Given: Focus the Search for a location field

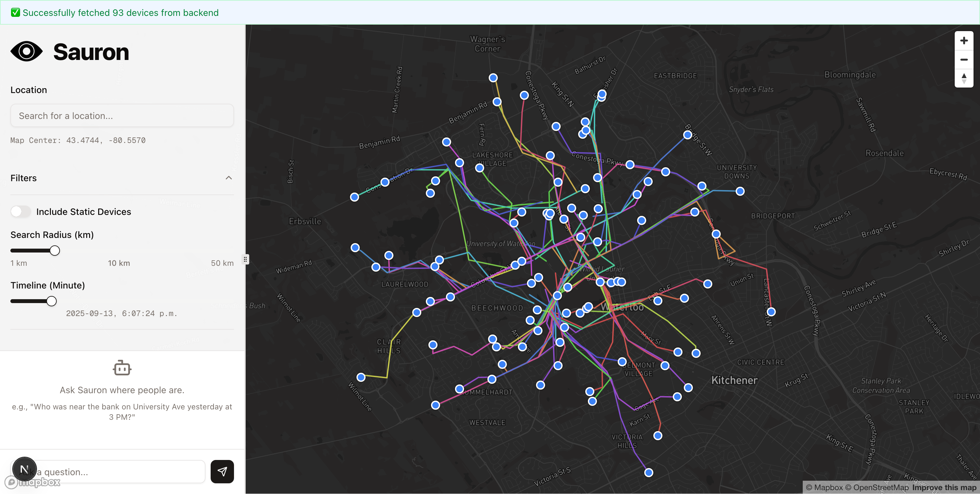Looking at the screenshot, I should pos(122,116).
